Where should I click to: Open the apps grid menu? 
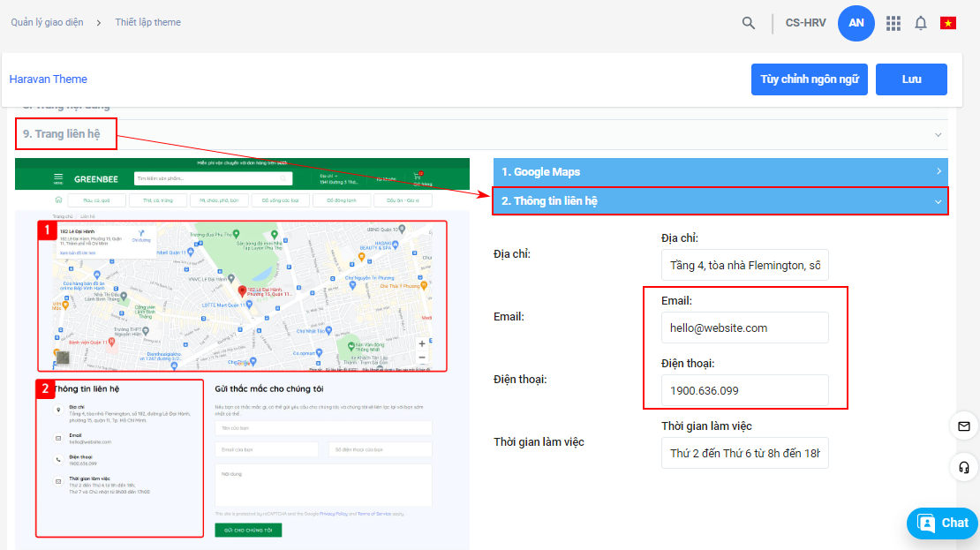click(x=893, y=23)
